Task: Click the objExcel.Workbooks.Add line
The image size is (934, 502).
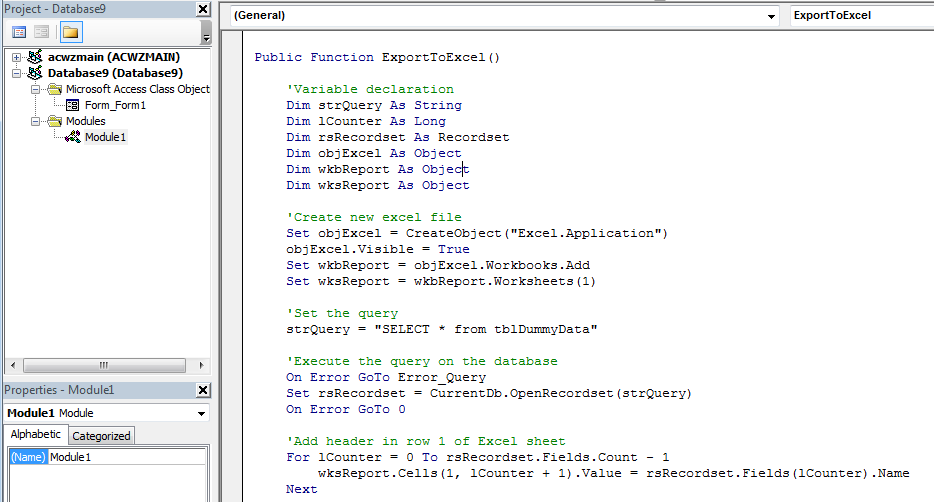Action: (x=438, y=266)
